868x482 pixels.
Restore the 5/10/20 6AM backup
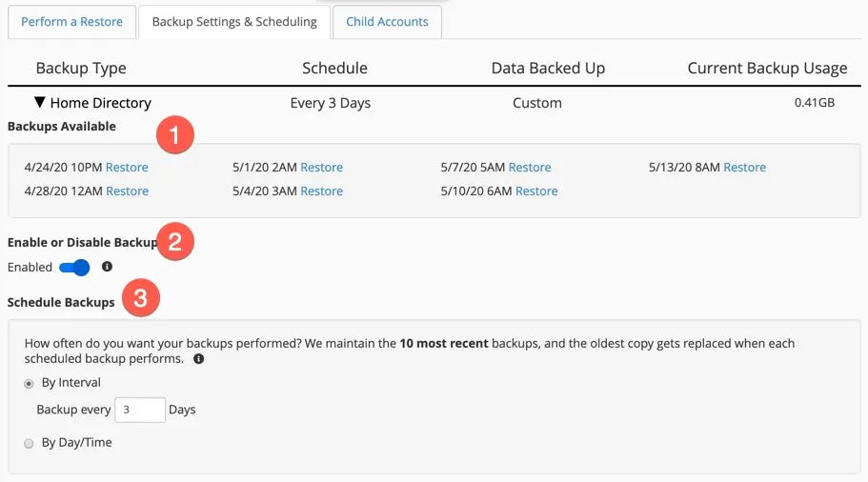tap(536, 191)
